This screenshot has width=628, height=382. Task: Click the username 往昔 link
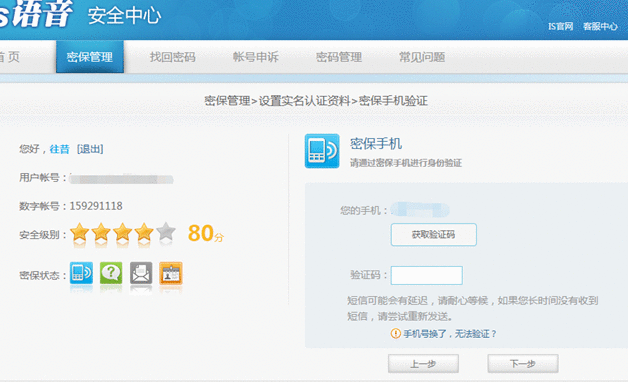pos(59,149)
